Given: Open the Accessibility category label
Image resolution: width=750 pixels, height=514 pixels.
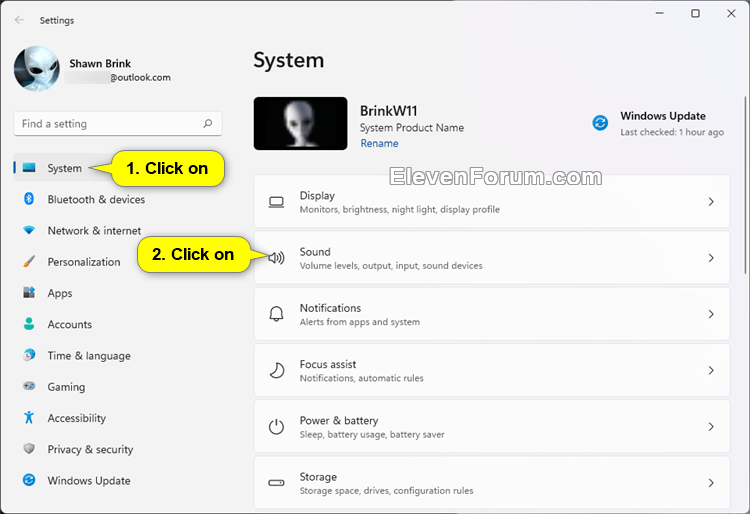Looking at the screenshot, I should [77, 418].
